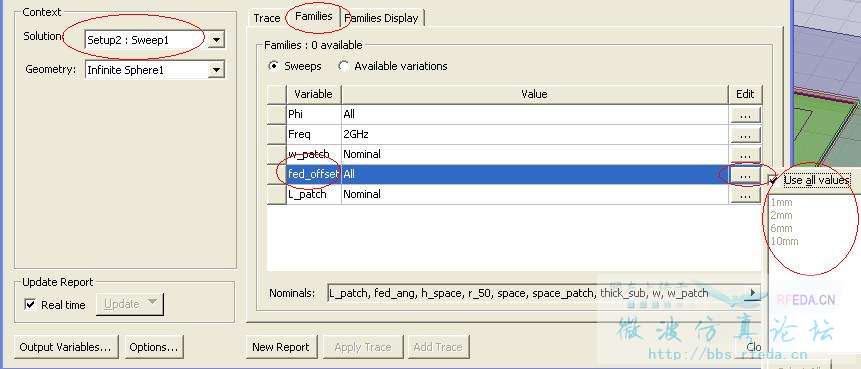The image size is (861, 369).
Task: Click the row selector beside Phi
Action: pos(277,114)
